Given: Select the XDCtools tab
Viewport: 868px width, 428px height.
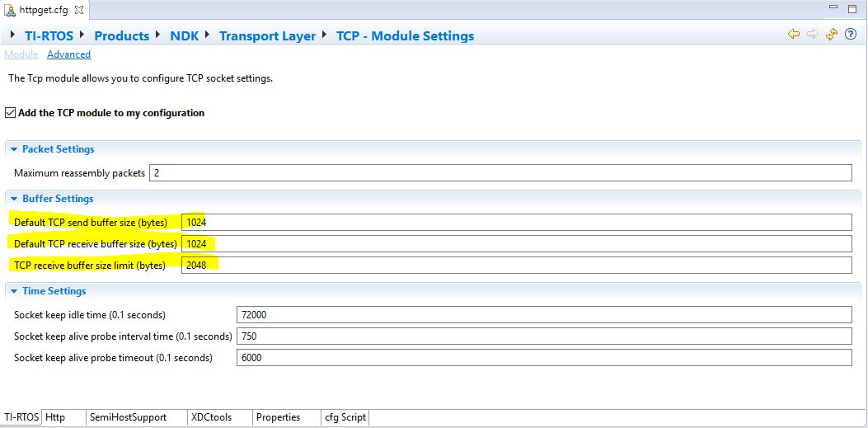Looking at the screenshot, I should [212, 417].
